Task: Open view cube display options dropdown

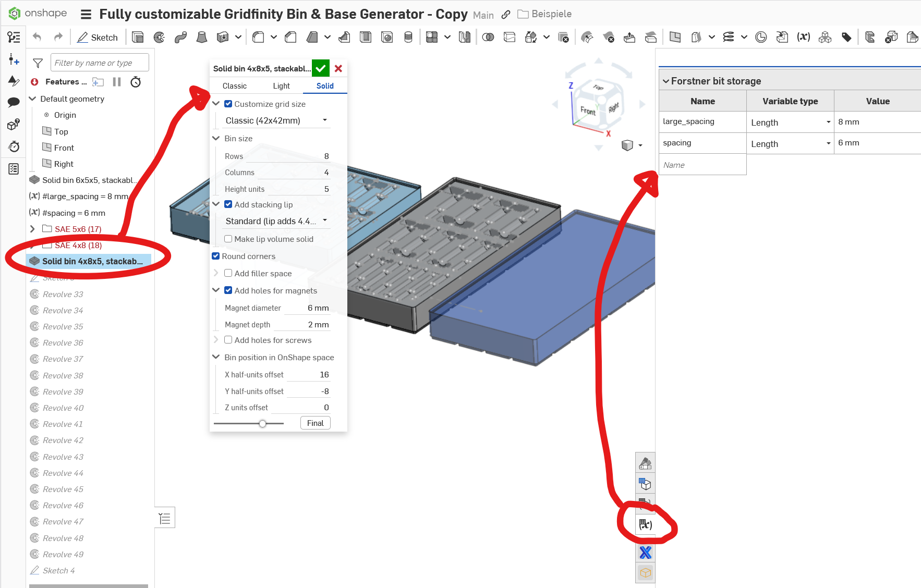Action: tap(640, 145)
